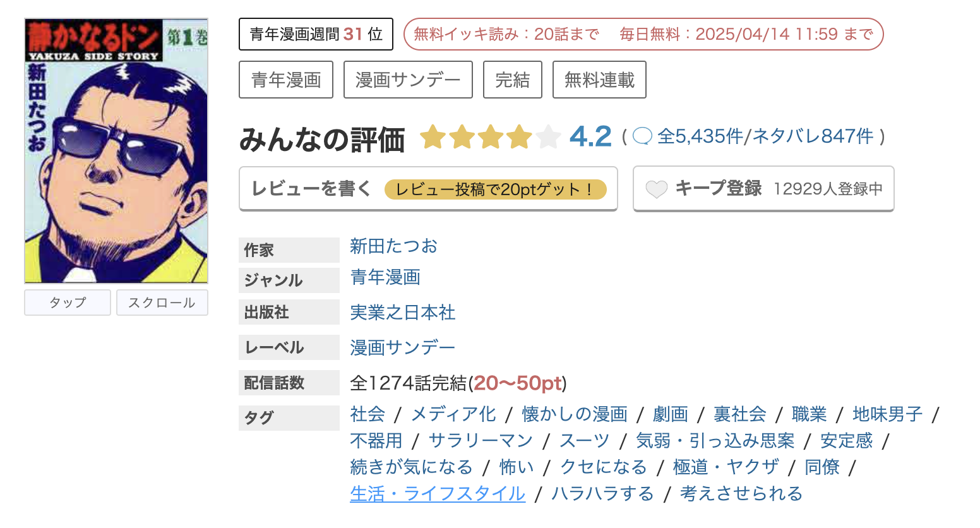Open comments via the speech bubble icon
980x528 pixels.
[643, 136]
